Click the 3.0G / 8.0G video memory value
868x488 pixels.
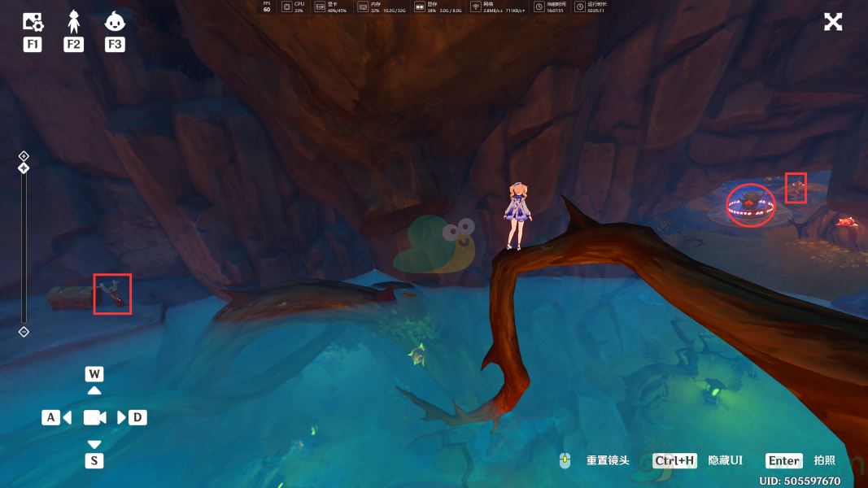(x=451, y=11)
